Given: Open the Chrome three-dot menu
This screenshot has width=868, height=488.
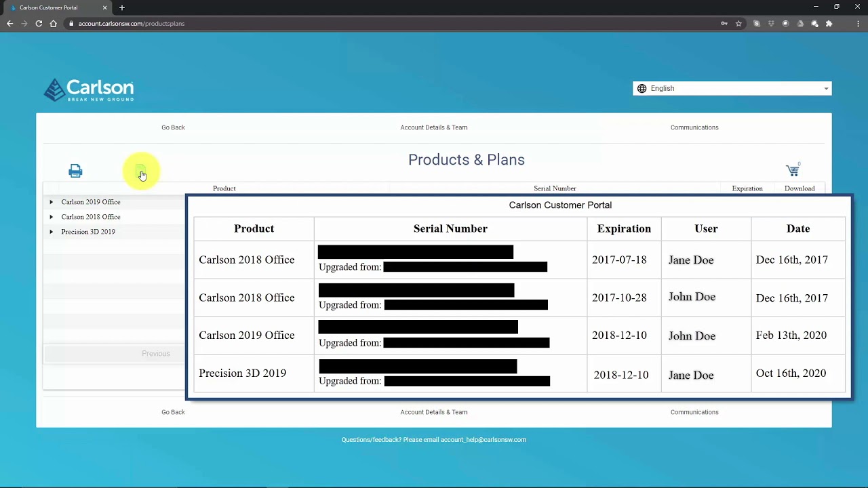Looking at the screenshot, I should pos(858,24).
